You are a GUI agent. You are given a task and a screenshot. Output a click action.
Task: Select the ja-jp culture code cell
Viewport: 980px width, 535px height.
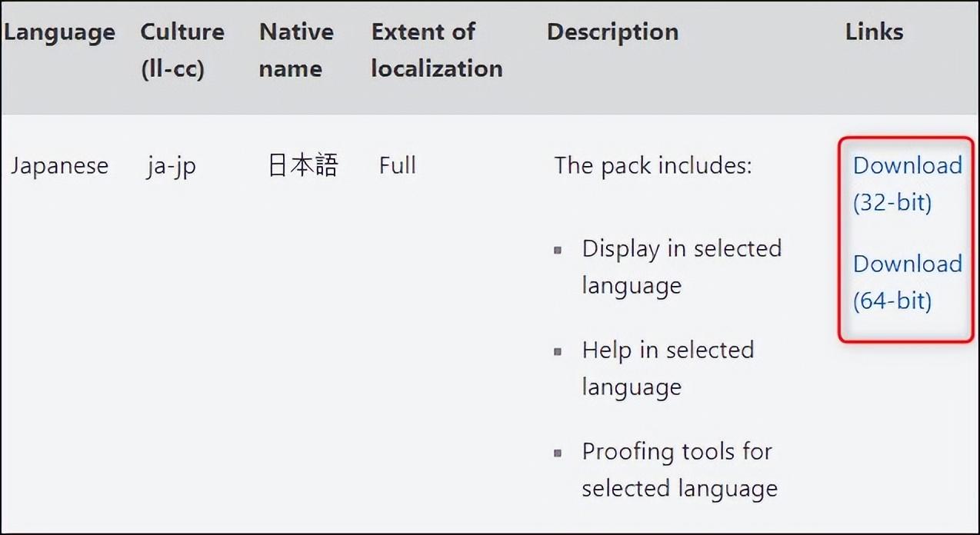171,167
